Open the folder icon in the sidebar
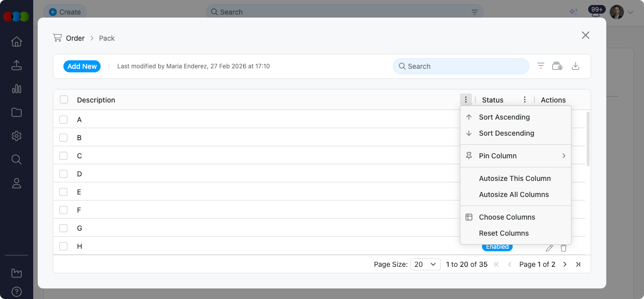Viewport: 644px width, 299px height. click(x=16, y=112)
